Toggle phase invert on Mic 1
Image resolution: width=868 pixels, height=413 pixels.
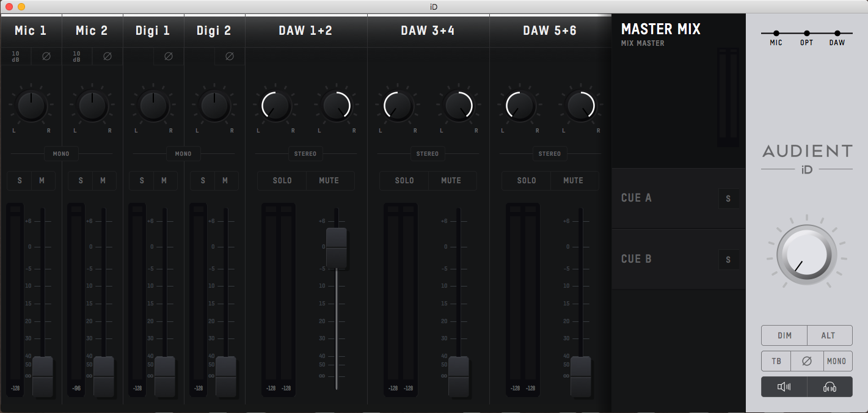click(x=46, y=56)
